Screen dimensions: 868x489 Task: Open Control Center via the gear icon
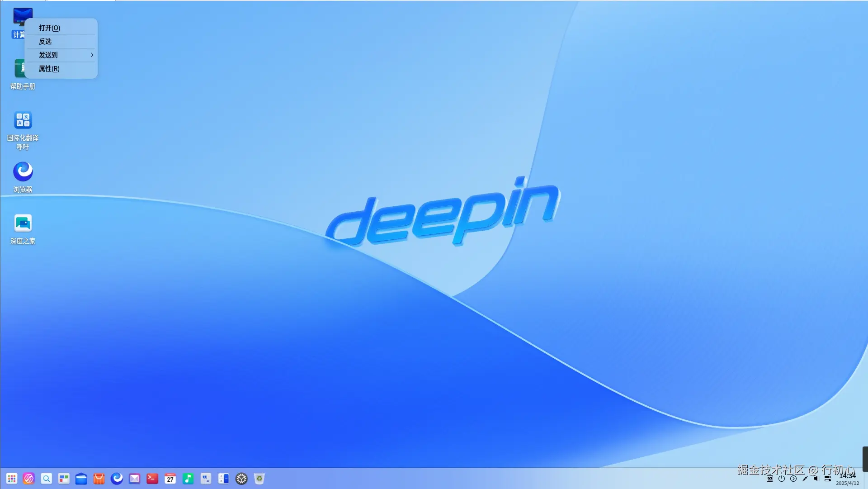(x=241, y=479)
